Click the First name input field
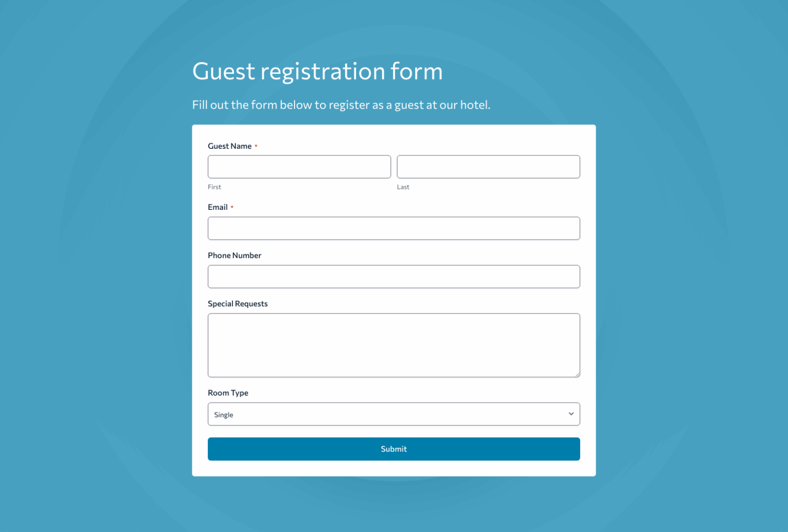788x532 pixels. click(x=299, y=166)
